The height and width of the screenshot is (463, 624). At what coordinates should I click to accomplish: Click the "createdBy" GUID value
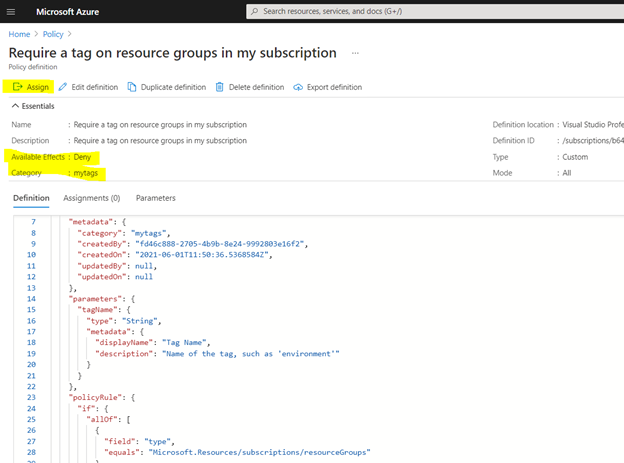(x=220, y=244)
